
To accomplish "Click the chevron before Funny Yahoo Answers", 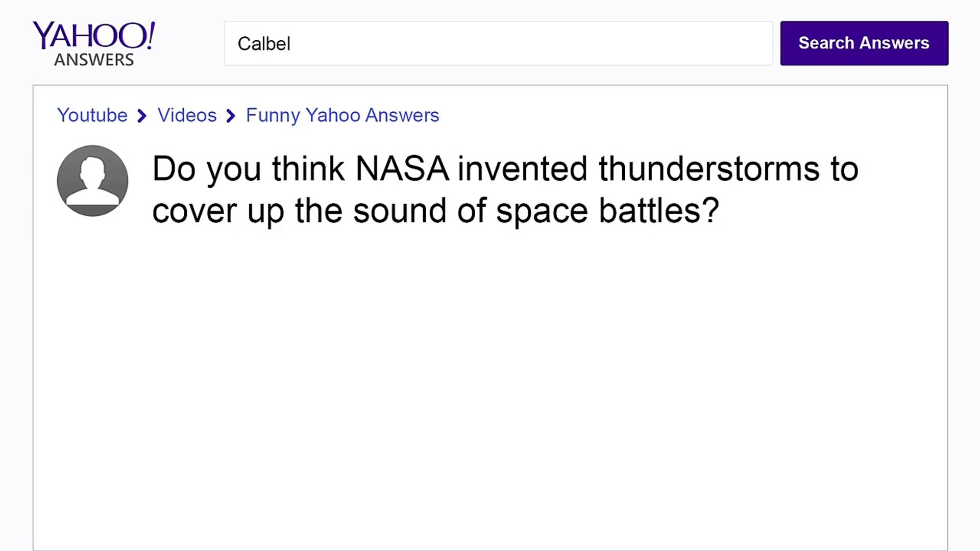I will [x=231, y=116].
